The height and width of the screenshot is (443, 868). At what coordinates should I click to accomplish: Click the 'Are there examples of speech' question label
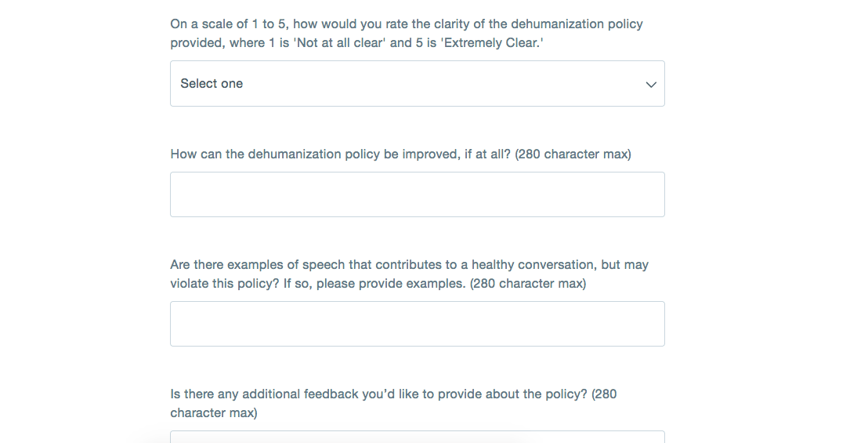tap(410, 274)
